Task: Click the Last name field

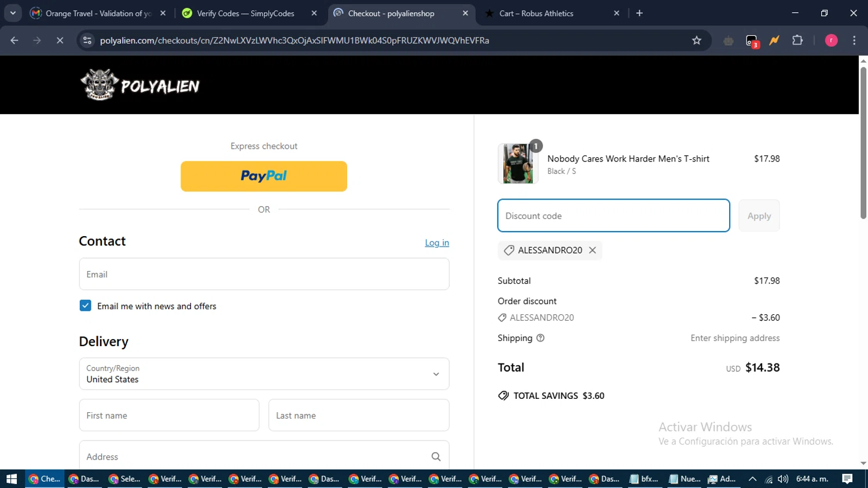Action: coord(359,415)
